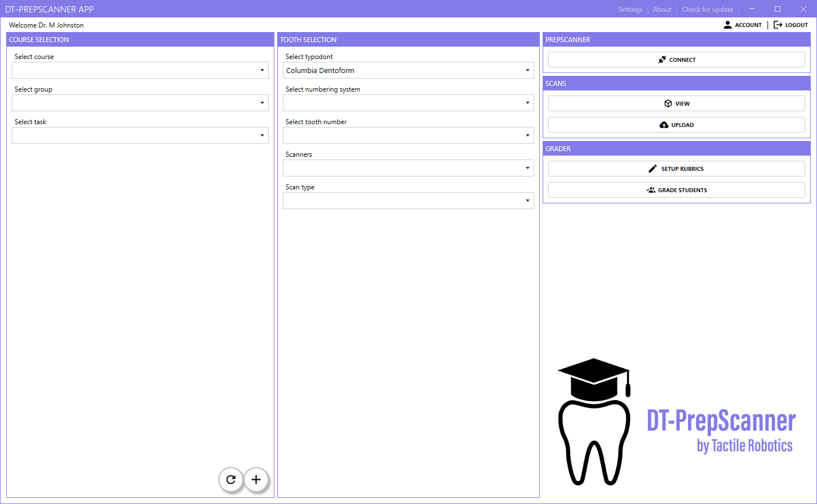The width and height of the screenshot is (817, 504).
Task: Click the Setup Rubrics pencil icon
Action: click(x=653, y=169)
